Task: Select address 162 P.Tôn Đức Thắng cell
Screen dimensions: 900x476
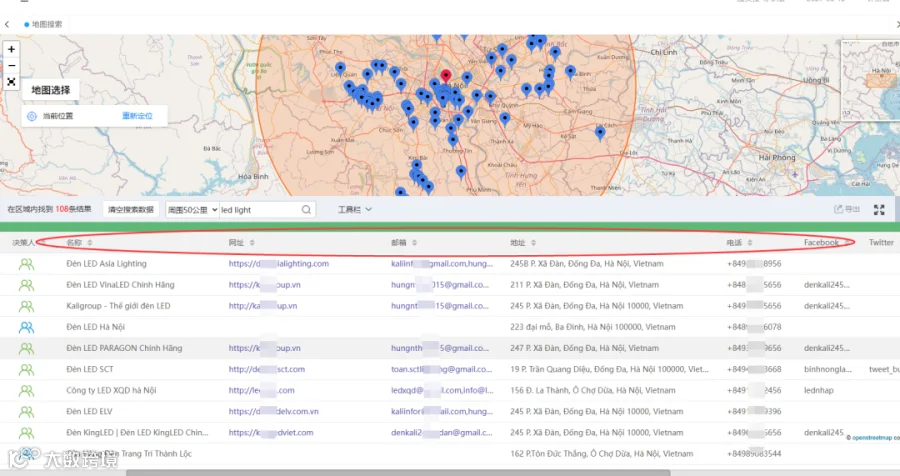Action: (x=602, y=454)
